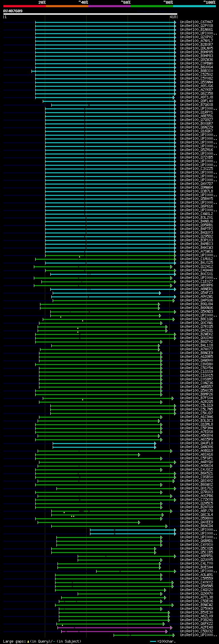Select label UniRef100_B9HP83
Viewport: 219px width, 644px height.
(196, 56)
